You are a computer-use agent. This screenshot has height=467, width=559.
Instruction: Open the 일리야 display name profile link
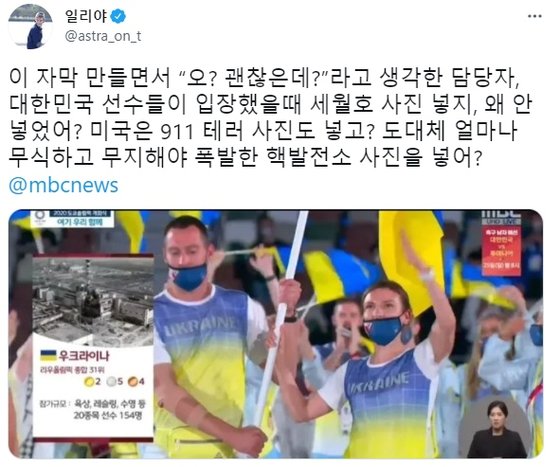(85, 16)
